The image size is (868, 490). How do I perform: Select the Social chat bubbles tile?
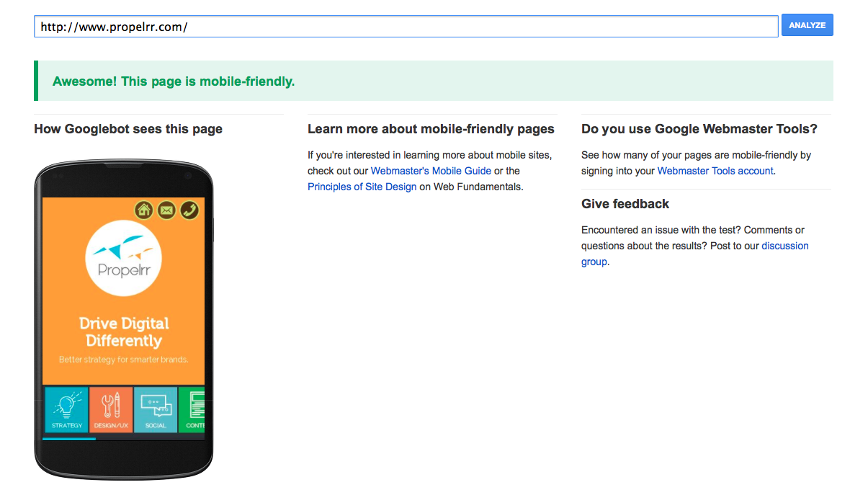pos(156,409)
